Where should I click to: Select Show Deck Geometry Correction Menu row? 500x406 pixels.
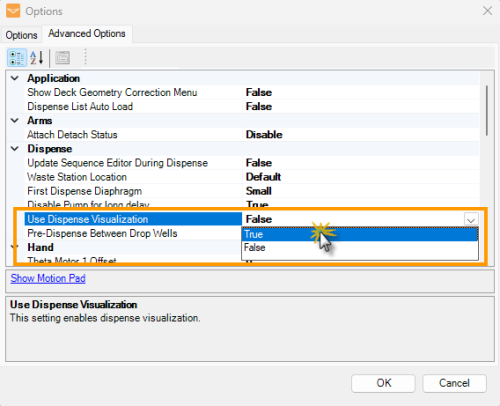(x=252, y=92)
